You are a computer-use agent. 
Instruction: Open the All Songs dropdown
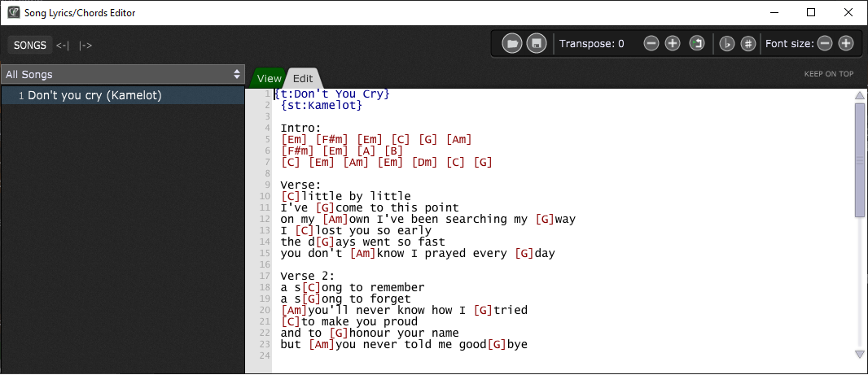(x=122, y=74)
